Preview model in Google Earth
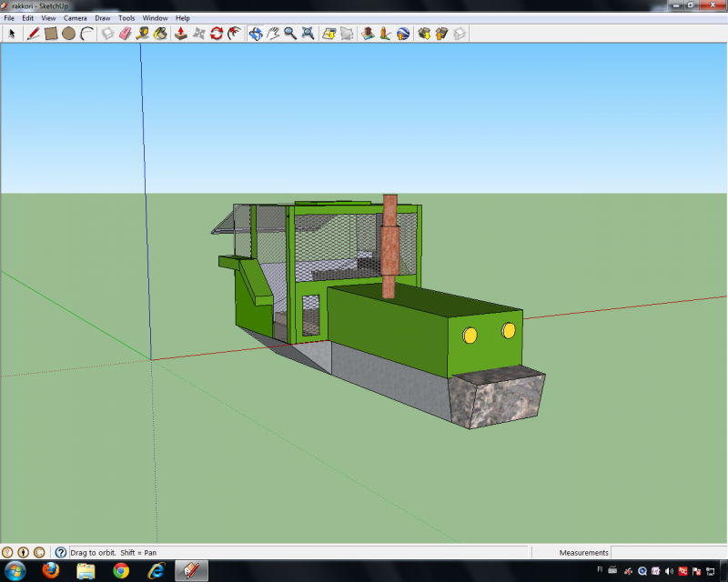728x582 pixels. (x=403, y=34)
